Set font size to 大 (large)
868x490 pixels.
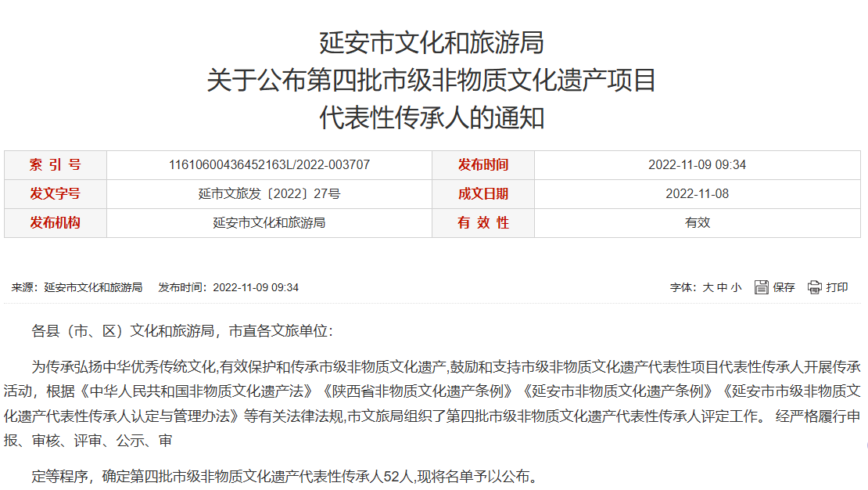(708, 287)
